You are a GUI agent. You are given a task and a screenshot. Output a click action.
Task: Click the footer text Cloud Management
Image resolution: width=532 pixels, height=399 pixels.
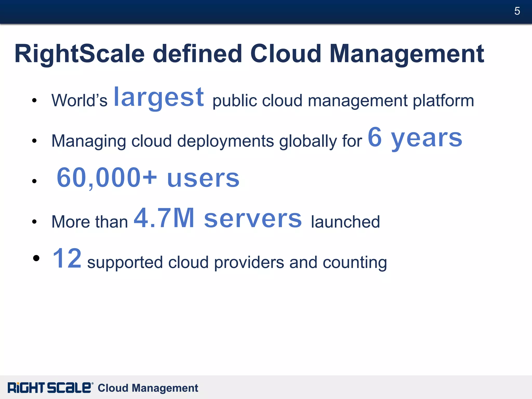click(x=148, y=388)
